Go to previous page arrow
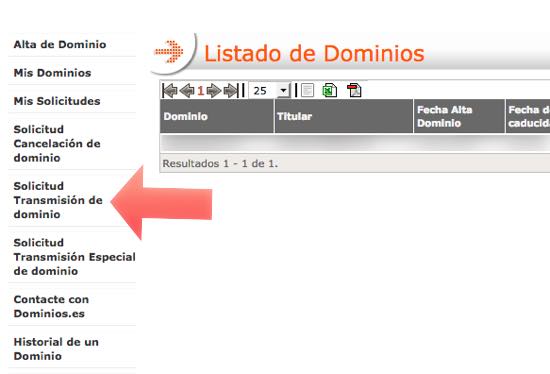Image resolution: width=550 pixels, height=374 pixels. pos(187,91)
